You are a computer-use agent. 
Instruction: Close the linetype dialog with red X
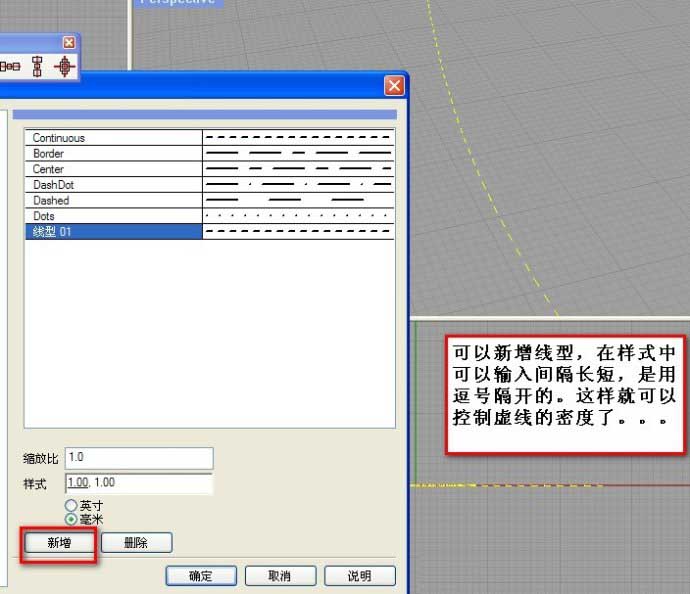tap(394, 85)
